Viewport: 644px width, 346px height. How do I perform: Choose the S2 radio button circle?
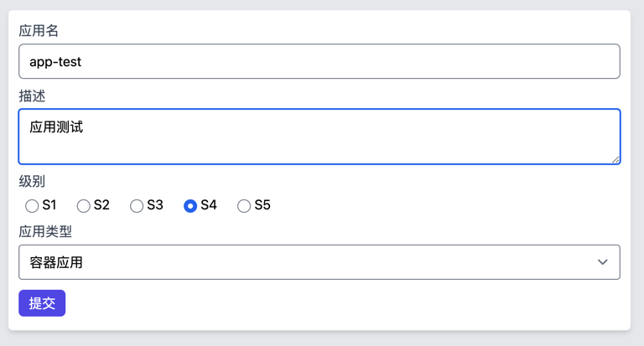84,206
